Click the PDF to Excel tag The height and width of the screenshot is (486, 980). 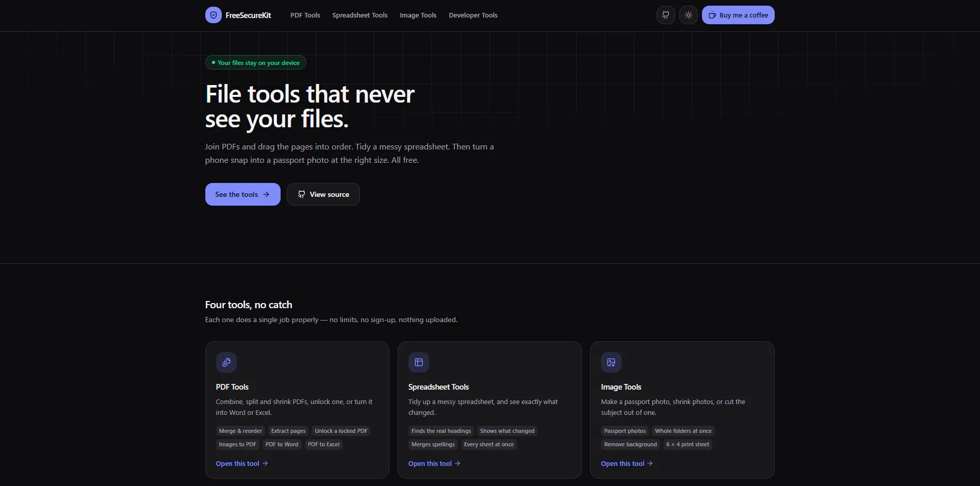[x=323, y=444]
